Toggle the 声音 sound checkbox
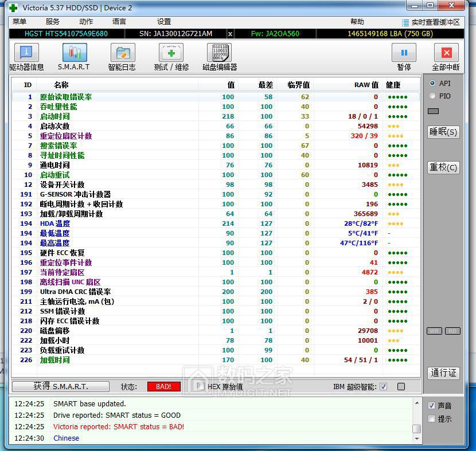 coord(431,406)
